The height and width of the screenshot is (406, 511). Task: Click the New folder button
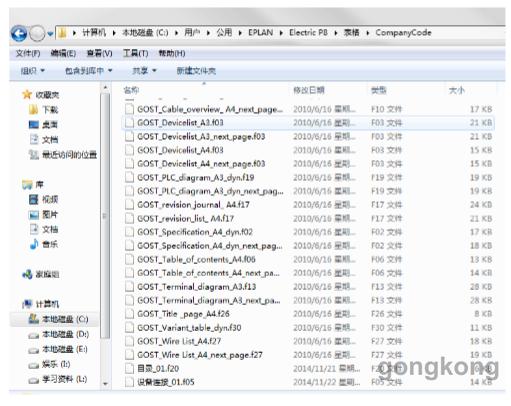196,71
